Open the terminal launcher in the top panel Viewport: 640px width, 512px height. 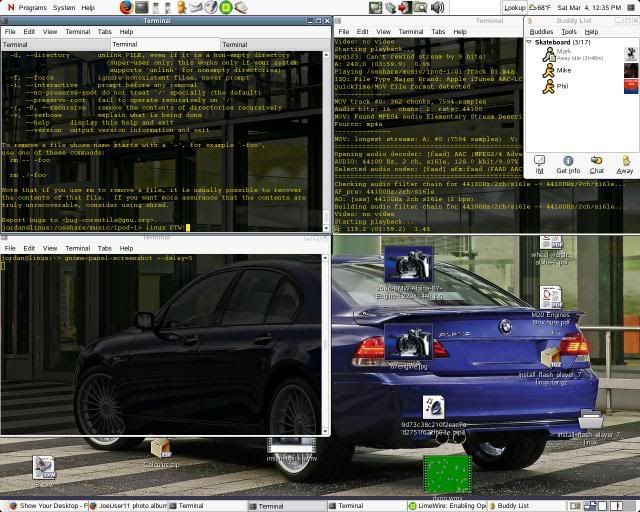pos(141,7)
